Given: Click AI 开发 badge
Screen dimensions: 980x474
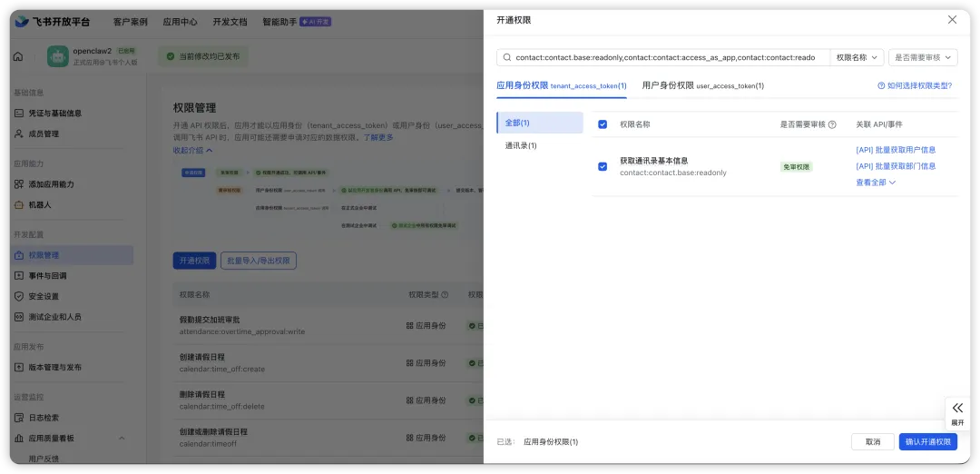Looking at the screenshot, I should coord(316,22).
